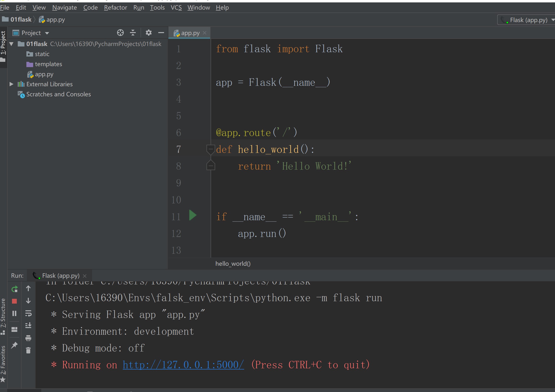Pin the Flask (app.py) run tab
Viewport: 555px width, 392px height.
pos(14,345)
